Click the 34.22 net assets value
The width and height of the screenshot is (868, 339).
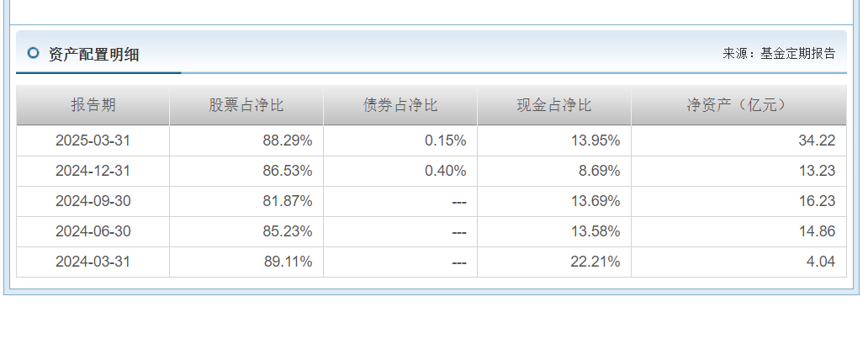pyautogui.click(x=817, y=140)
